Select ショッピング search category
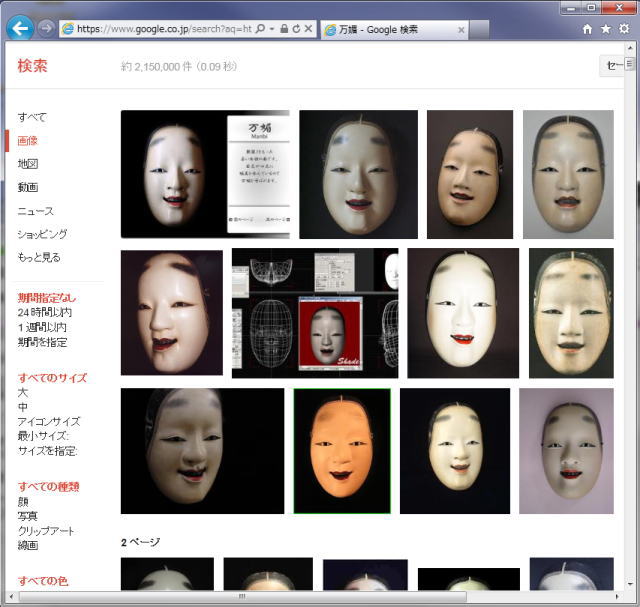This screenshot has width=640, height=607. 42,234
